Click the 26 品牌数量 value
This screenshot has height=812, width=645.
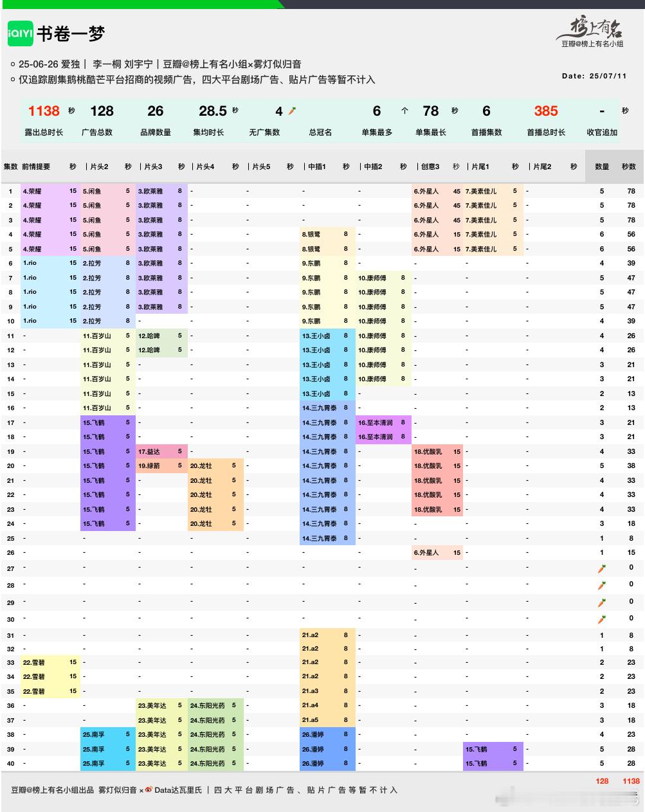click(x=155, y=111)
